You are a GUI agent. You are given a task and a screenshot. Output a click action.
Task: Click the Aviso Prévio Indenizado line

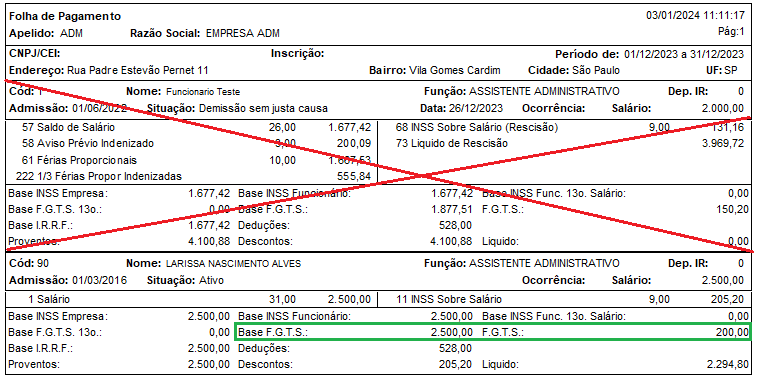tap(196, 143)
